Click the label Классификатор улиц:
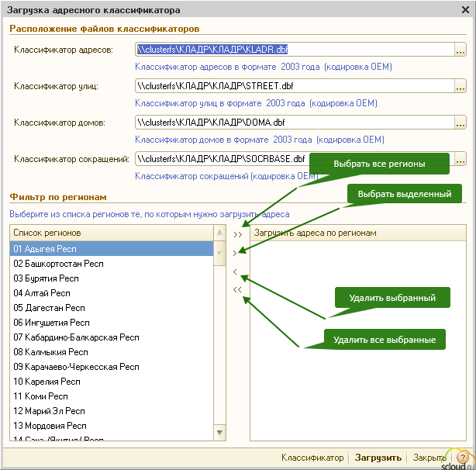 click(x=56, y=86)
